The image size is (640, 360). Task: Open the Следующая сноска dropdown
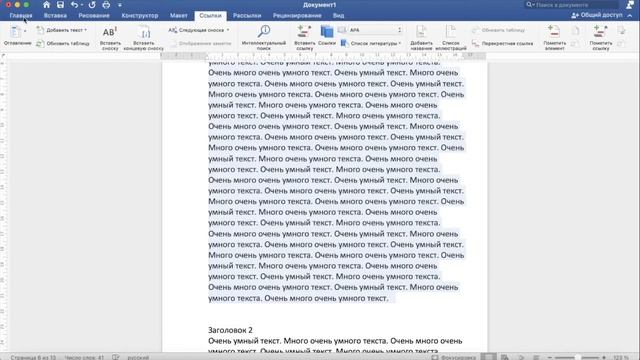coord(199,30)
